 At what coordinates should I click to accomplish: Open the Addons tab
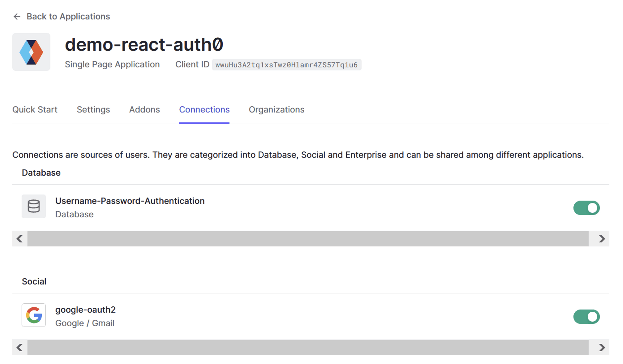click(x=145, y=110)
